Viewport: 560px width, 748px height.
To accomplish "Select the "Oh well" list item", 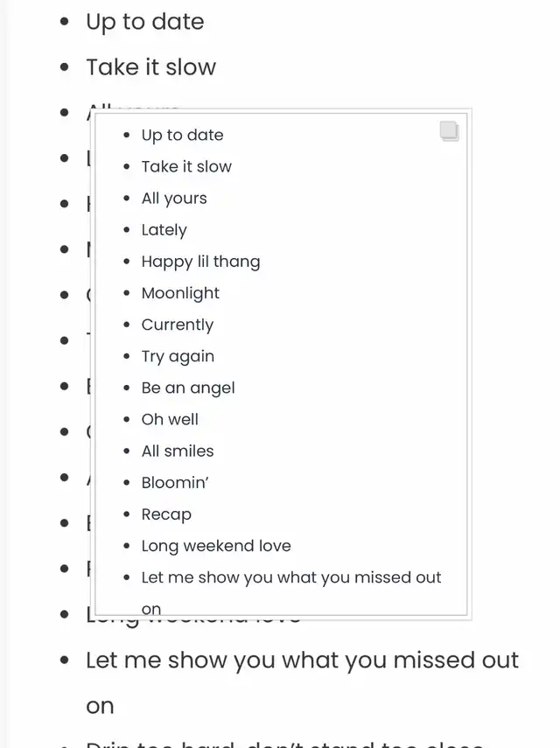I will 170,419.
